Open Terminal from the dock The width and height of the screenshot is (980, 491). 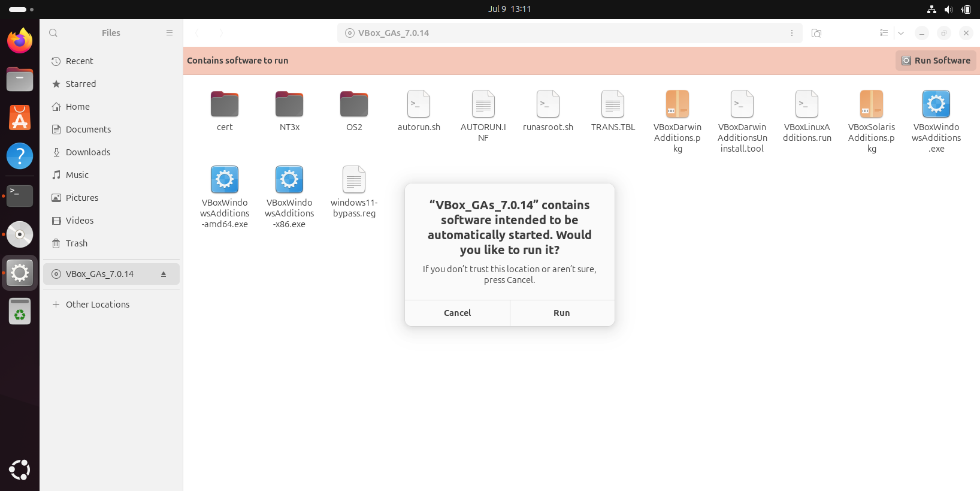[x=20, y=195]
